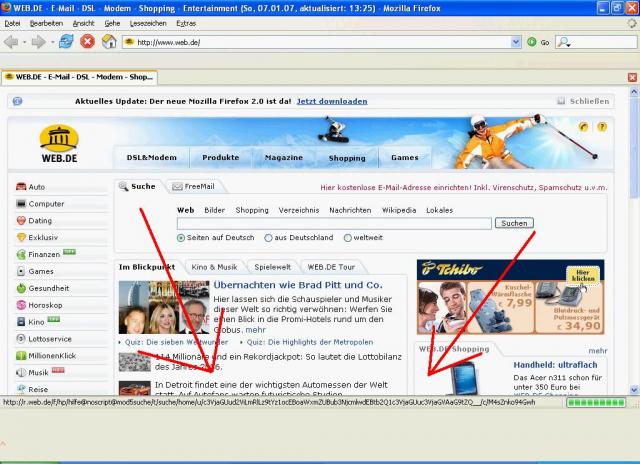Open headline Übernachten wie Brad Pitt und Co.
640x464 pixels.
tap(298, 285)
